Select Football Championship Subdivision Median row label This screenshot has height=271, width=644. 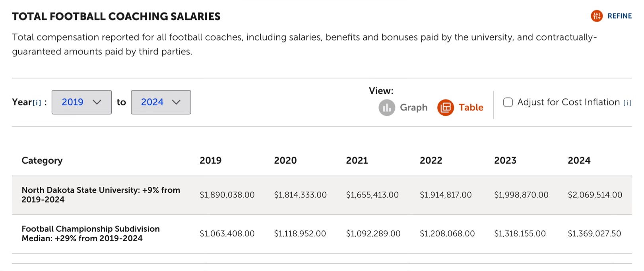pos(91,234)
